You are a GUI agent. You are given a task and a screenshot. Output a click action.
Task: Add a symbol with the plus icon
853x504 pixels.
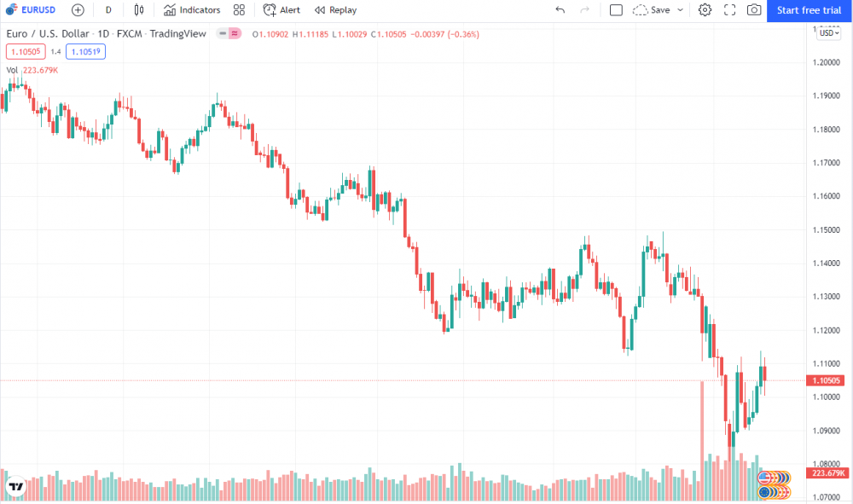pos(77,10)
